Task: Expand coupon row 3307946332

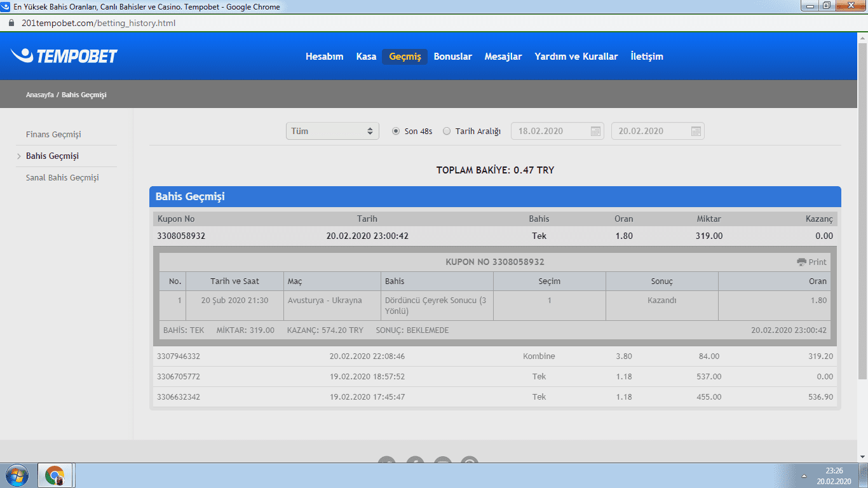Action: [495, 356]
